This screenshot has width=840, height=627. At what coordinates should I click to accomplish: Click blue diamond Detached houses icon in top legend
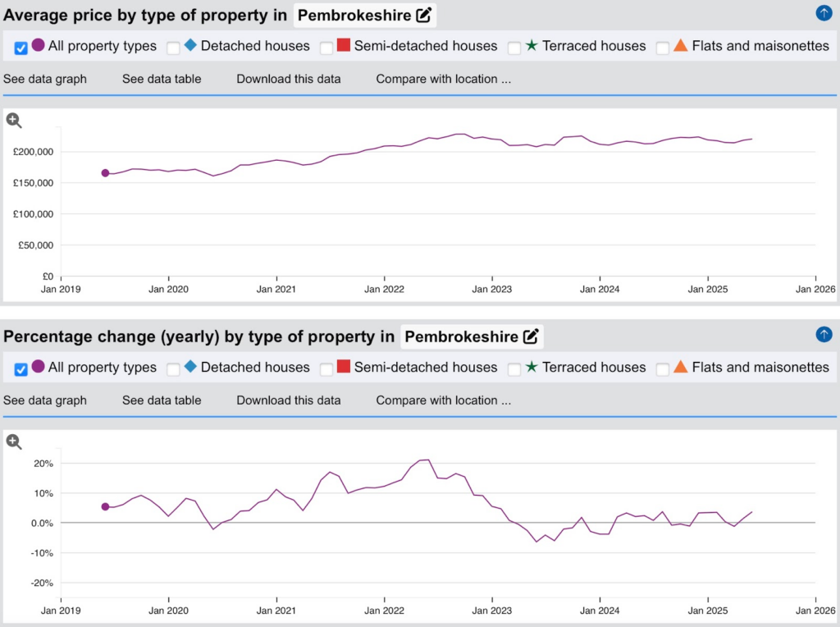point(190,46)
